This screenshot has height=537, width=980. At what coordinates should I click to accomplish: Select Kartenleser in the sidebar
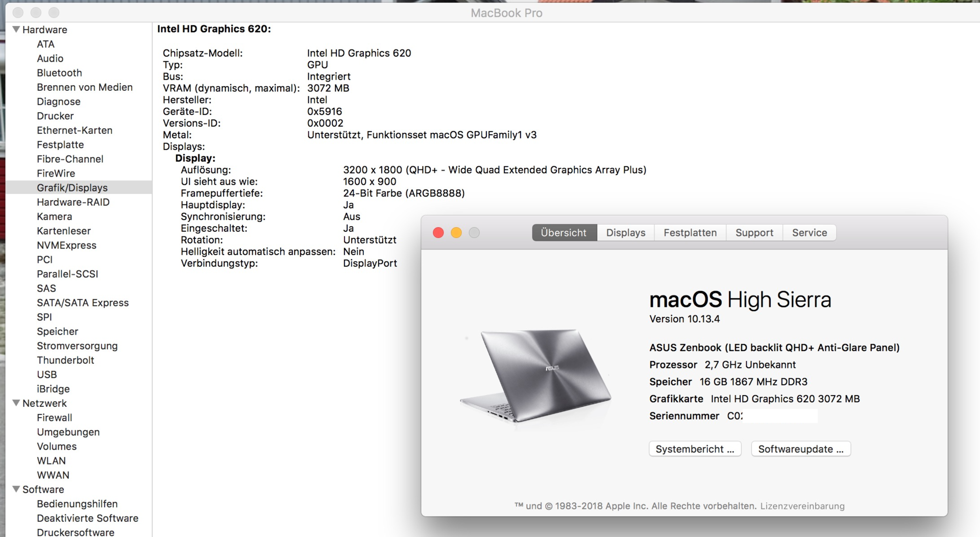click(64, 231)
